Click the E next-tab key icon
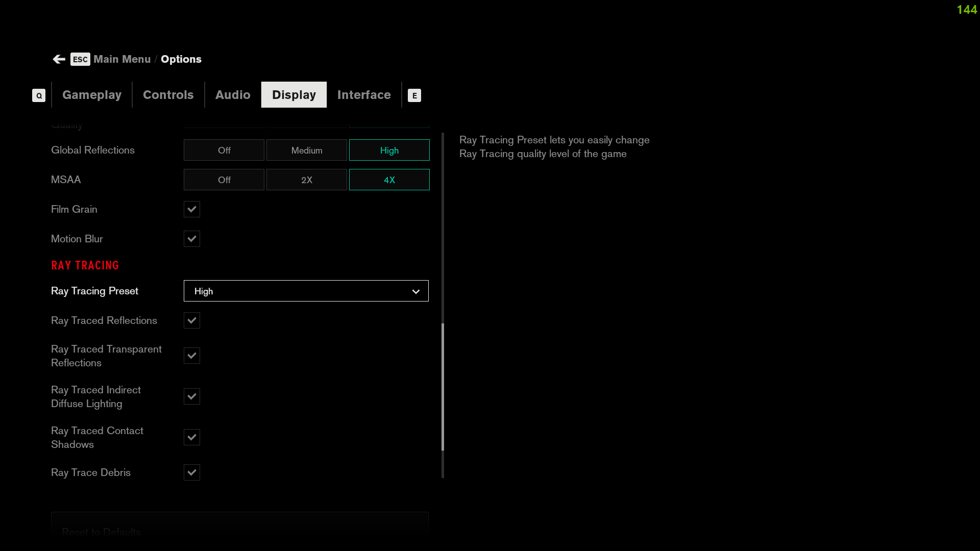The height and width of the screenshot is (551, 980). pos(414,95)
